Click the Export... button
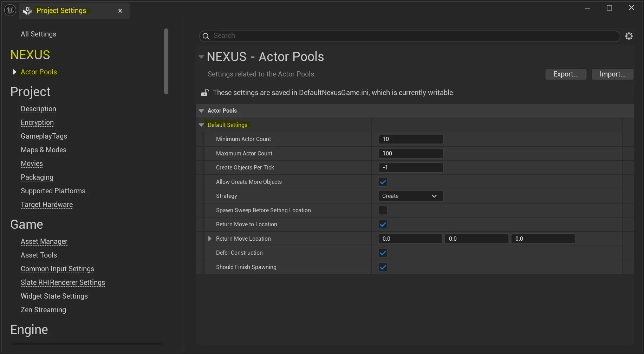This screenshot has height=354, width=644. pyautogui.click(x=566, y=74)
